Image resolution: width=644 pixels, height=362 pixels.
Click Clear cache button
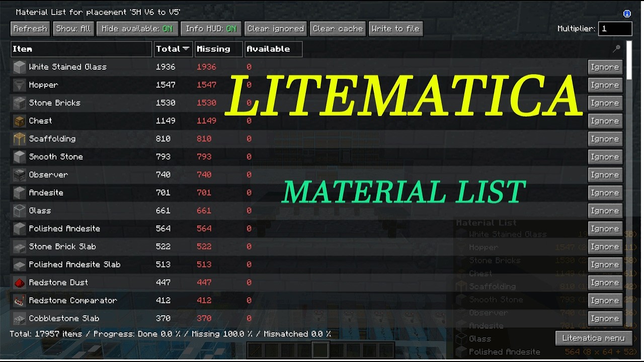[338, 29]
